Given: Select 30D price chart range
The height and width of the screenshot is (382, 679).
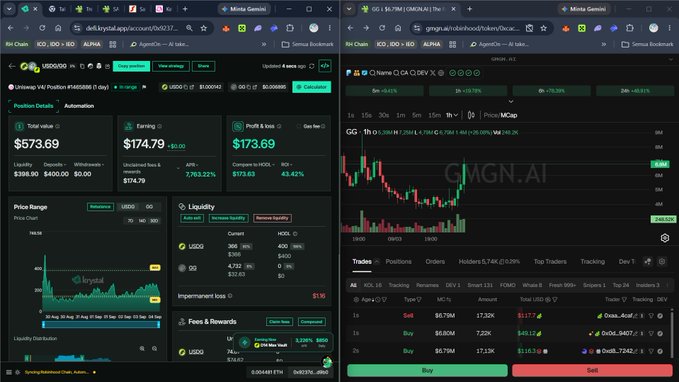Looking at the screenshot, I should tap(154, 221).
